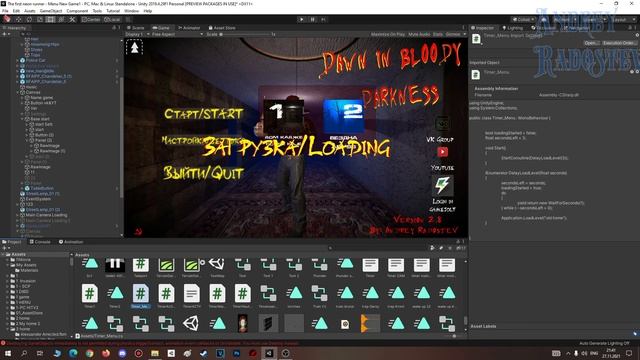640x360 pixels.
Task: Open the GameObject menu
Action: tap(51, 11)
